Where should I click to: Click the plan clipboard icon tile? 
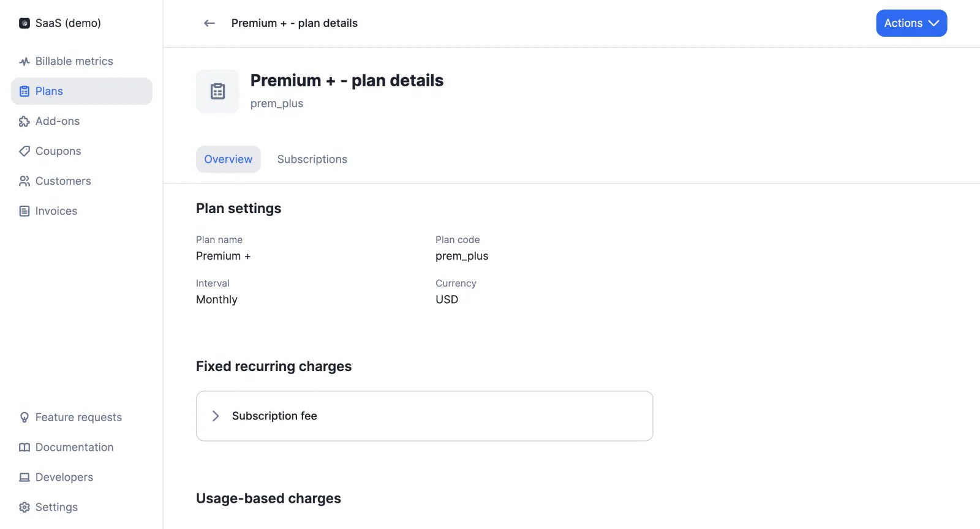[217, 91]
